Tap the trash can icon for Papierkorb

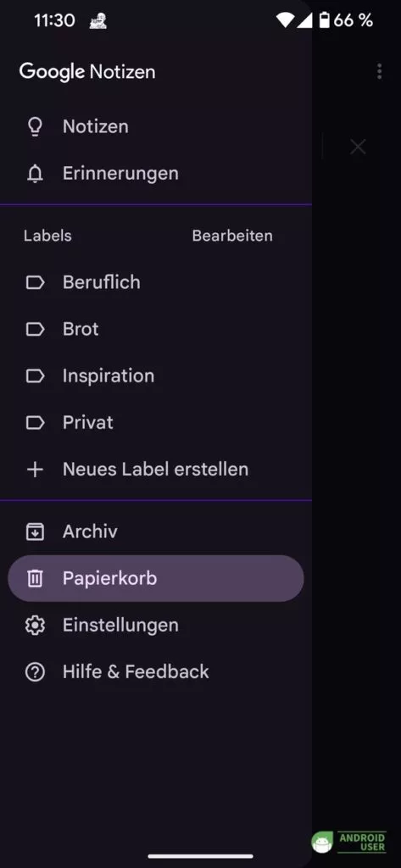pyautogui.click(x=35, y=578)
